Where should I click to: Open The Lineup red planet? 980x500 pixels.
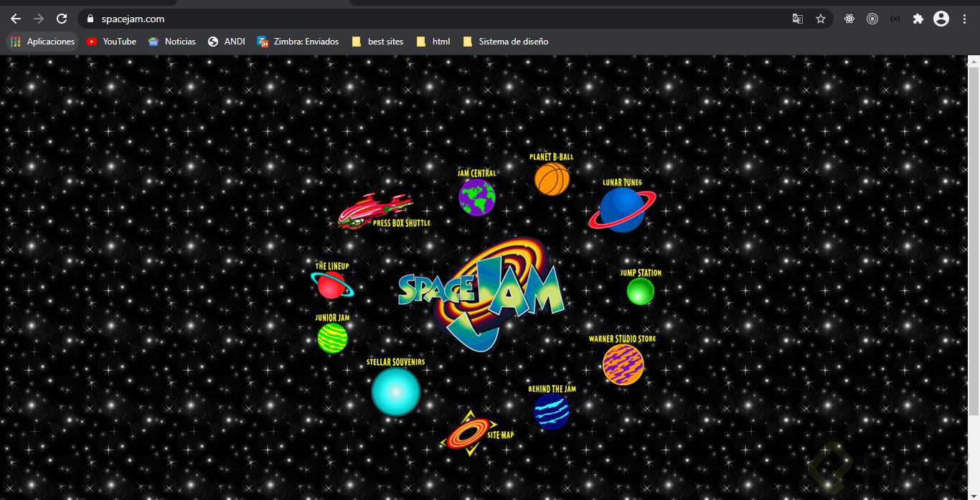331,285
